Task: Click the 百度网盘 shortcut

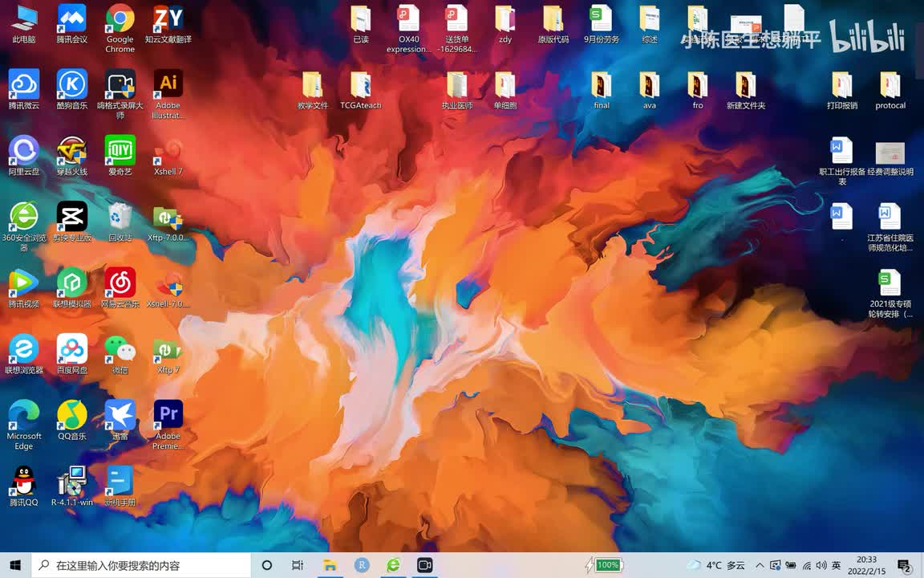Action: pyautogui.click(x=72, y=354)
